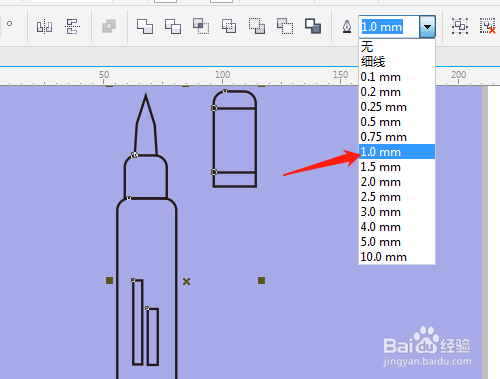
Task: Click the ungroup objects icon with red X
Action: 488,26
